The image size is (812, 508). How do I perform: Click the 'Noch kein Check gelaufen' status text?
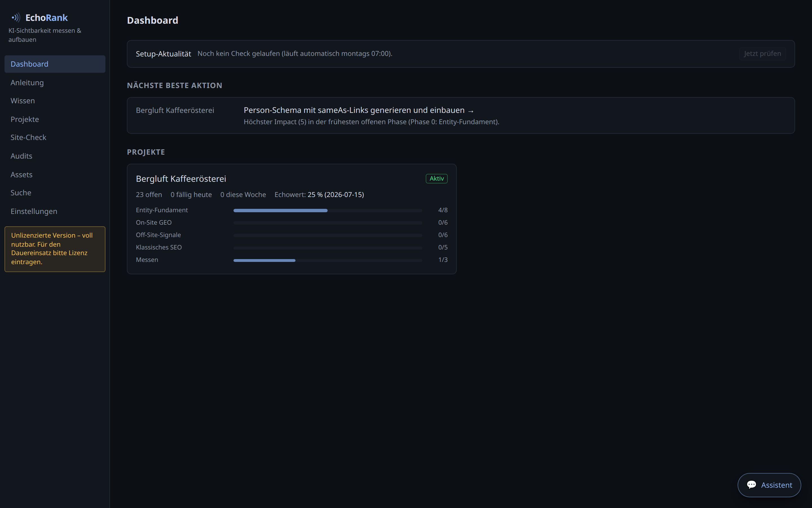[x=295, y=53]
